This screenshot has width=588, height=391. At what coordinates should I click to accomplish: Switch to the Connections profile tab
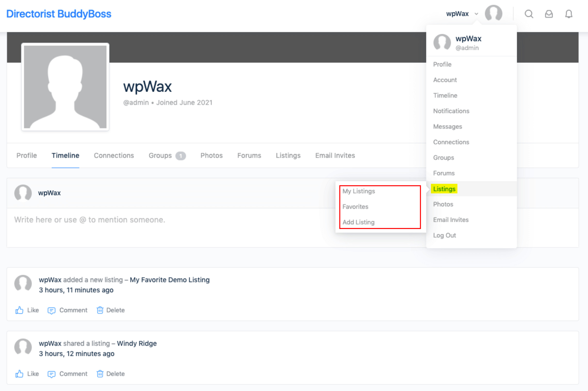[114, 156]
